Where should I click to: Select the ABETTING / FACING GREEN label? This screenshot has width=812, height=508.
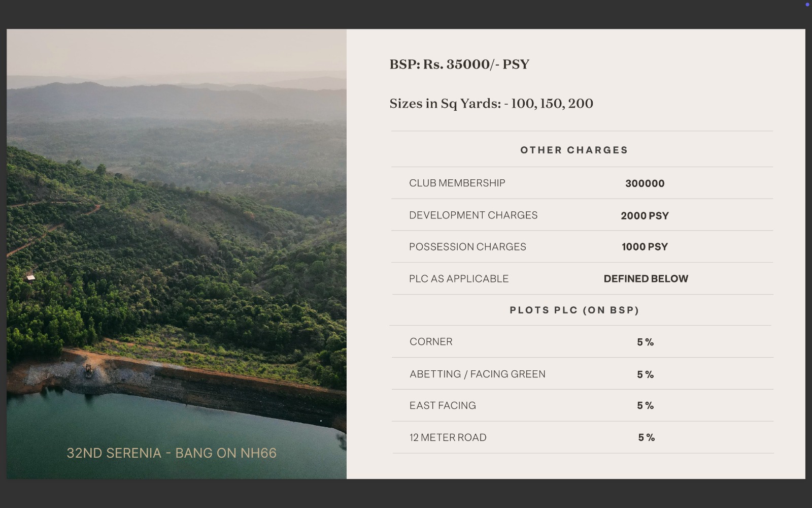click(477, 374)
